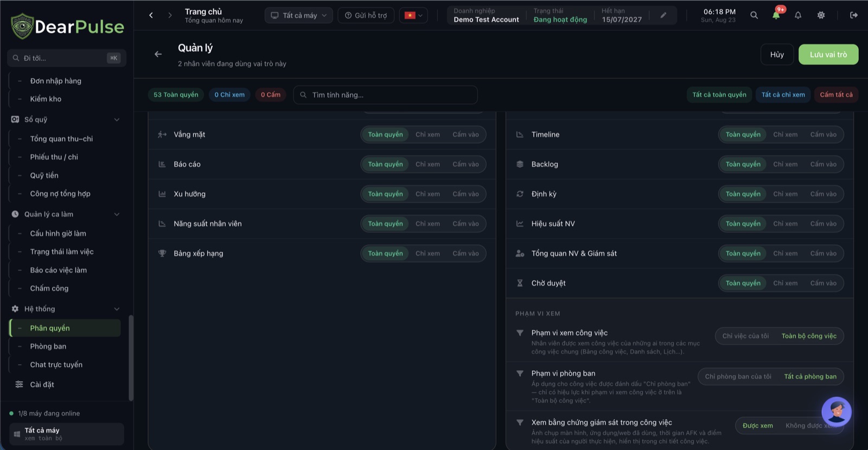Viewport: 868px width, 450px height.
Task: Click the Sổ quỹ wallet icon
Action: coord(15,119)
